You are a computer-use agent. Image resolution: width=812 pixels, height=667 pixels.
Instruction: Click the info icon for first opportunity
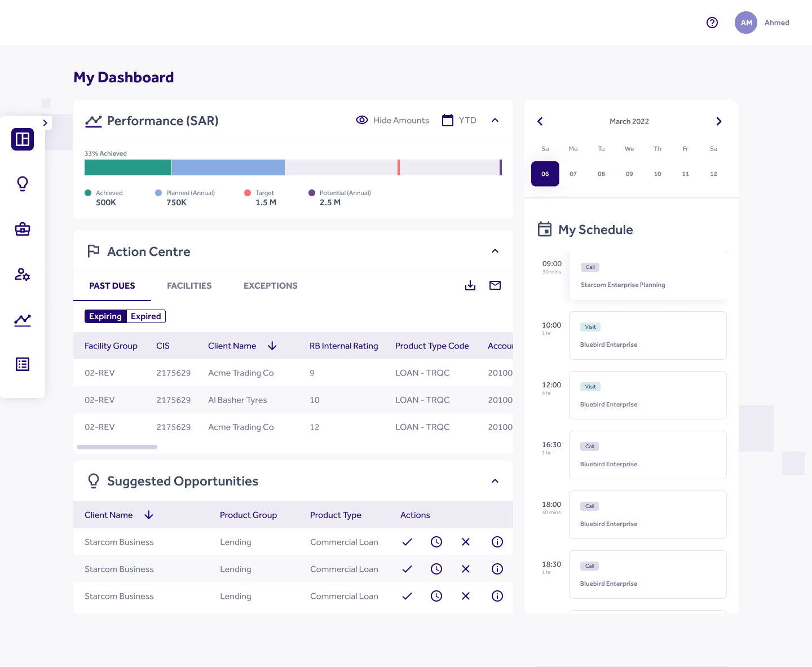497,542
